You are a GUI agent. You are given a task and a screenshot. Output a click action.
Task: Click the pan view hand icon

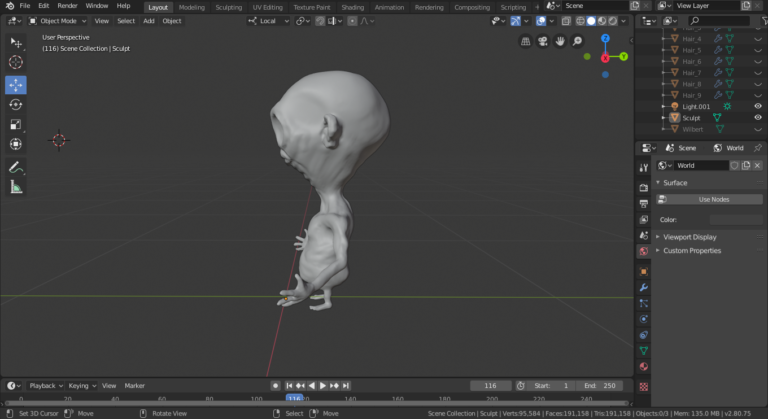560,42
